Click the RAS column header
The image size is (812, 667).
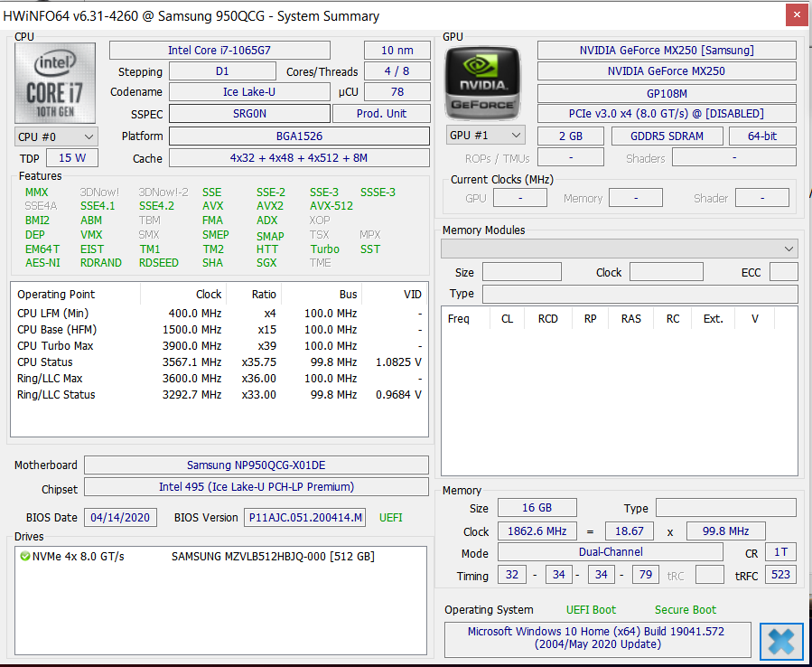631,319
